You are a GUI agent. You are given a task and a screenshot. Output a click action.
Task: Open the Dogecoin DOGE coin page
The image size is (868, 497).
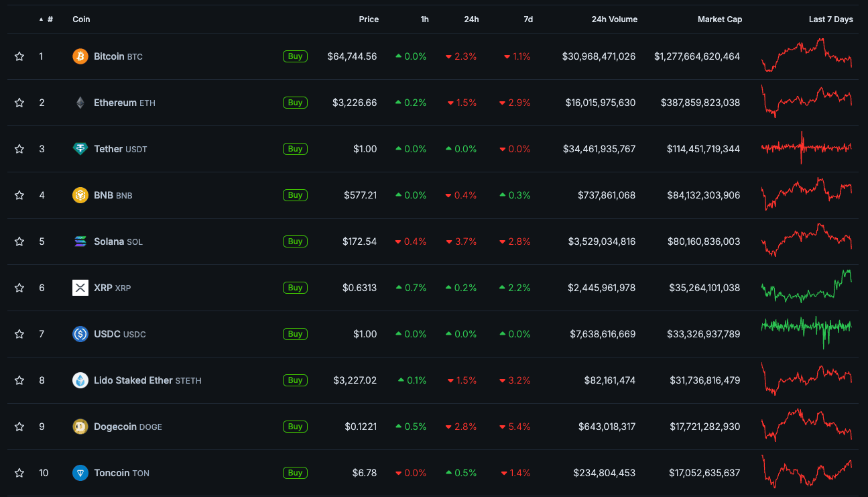pyautogui.click(x=128, y=427)
